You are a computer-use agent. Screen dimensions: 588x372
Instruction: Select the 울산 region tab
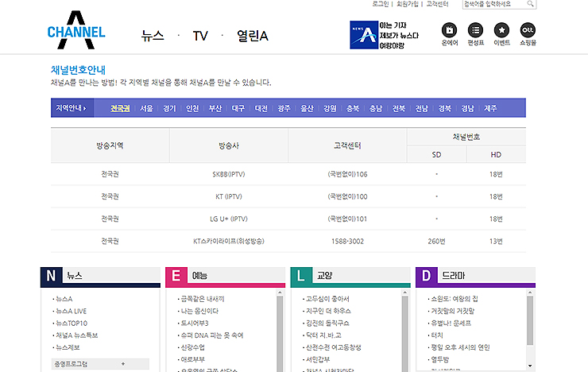[307, 108]
